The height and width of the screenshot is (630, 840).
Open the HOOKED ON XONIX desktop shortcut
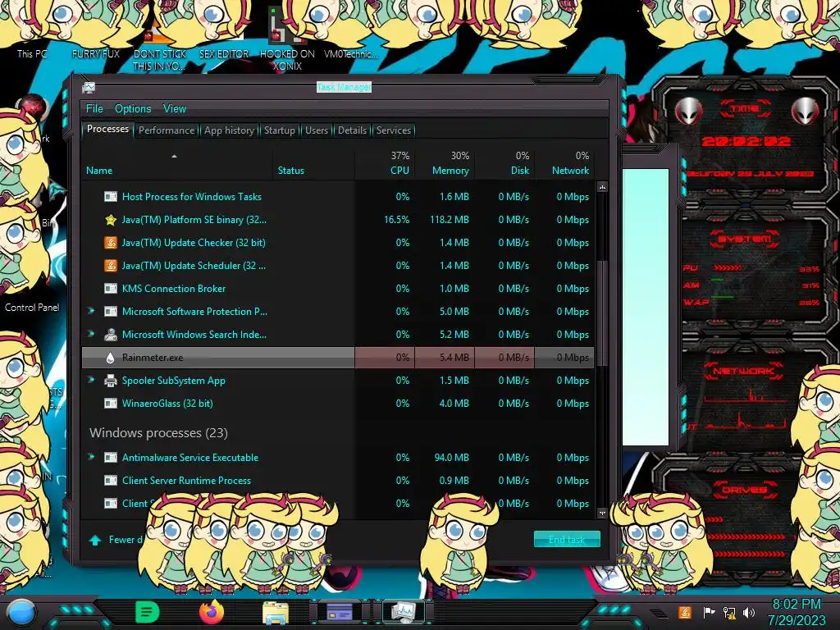coord(287,40)
